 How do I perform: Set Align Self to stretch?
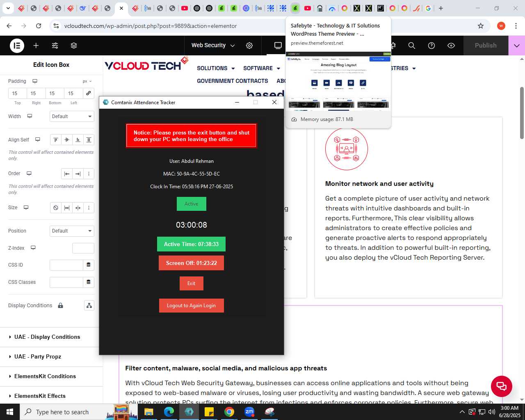89,140
